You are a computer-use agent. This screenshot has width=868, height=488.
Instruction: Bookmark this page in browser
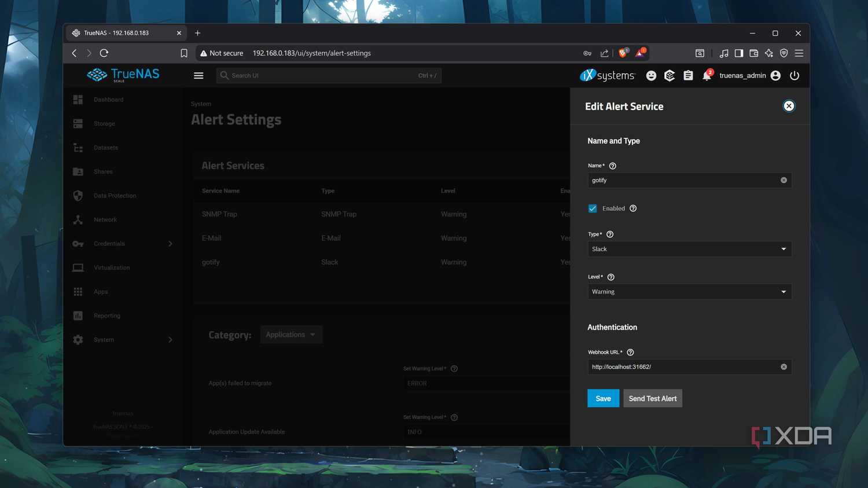coord(184,53)
